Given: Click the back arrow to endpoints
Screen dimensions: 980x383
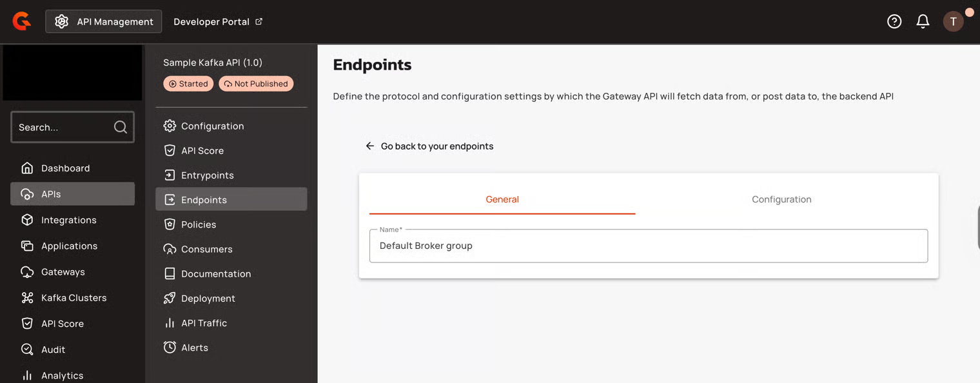Looking at the screenshot, I should (370, 146).
